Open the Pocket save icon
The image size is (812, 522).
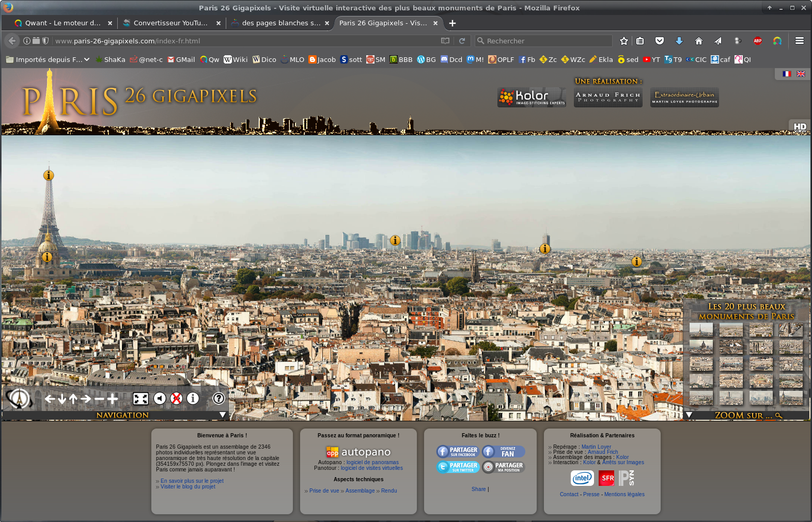(660, 41)
